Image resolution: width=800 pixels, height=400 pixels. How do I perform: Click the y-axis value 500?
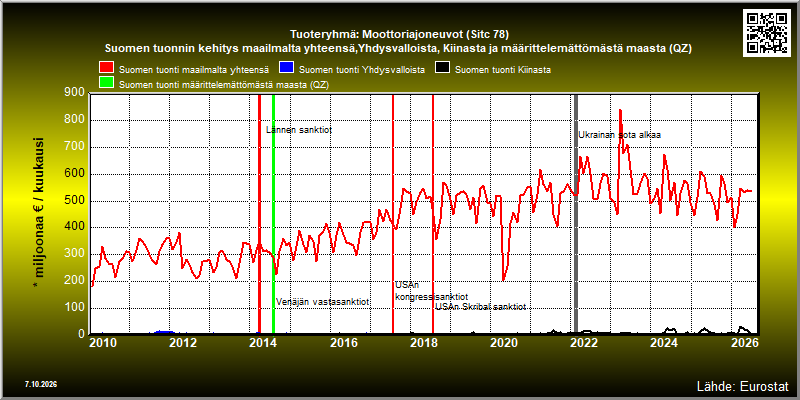(x=75, y=201)
